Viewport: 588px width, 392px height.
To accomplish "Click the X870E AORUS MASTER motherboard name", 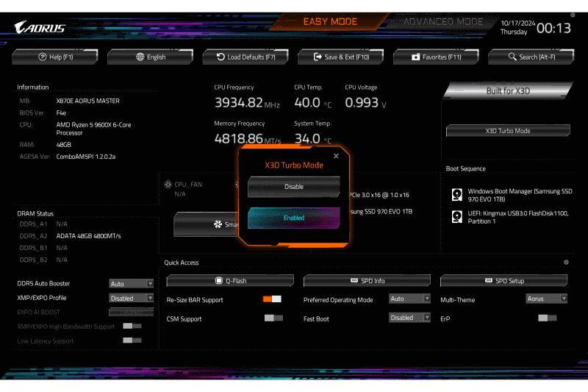I will 87,101.
